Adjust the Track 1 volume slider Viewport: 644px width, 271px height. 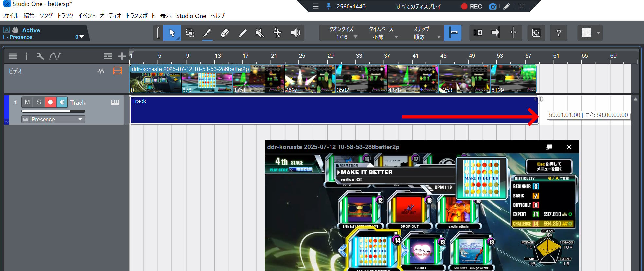pos(53,111)
